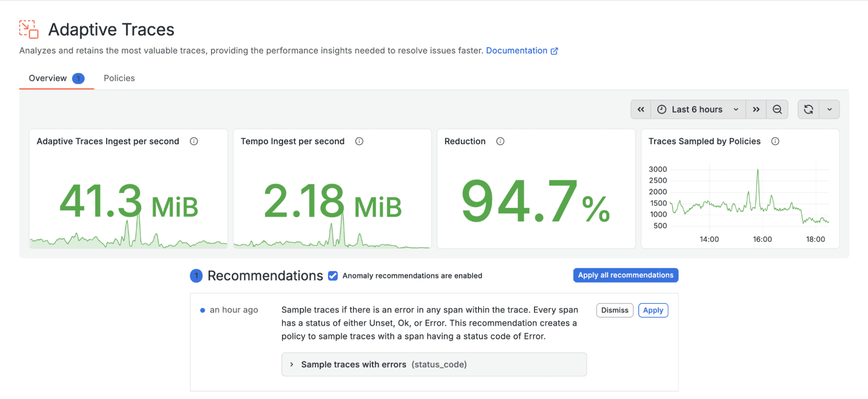
Task: Click Apply all recommendations button
Action: 626,275
